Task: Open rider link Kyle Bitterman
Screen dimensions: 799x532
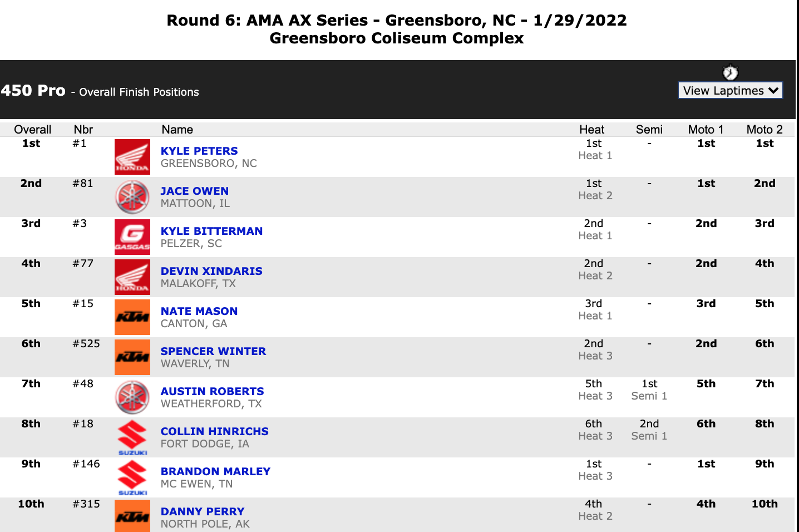Action: click(x=211, y=231)
